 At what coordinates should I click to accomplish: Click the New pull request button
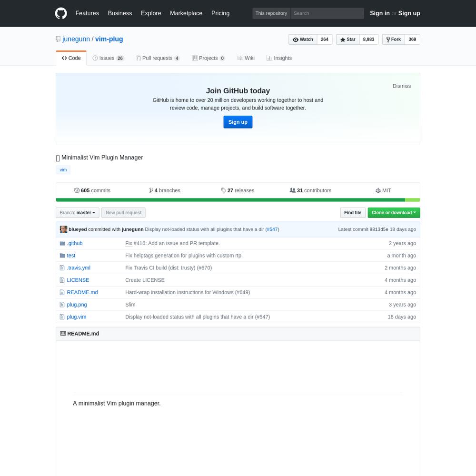point(123,212)
